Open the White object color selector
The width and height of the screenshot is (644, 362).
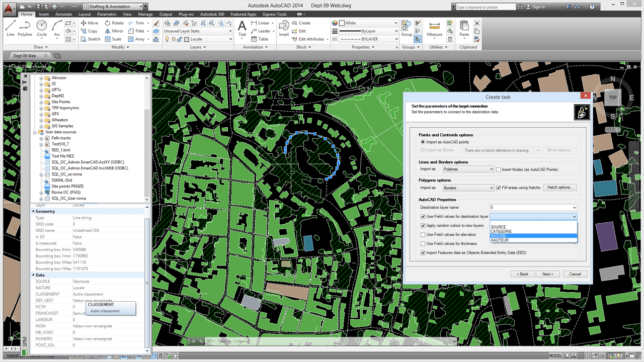pyautogui.click(x=368, y=23)
